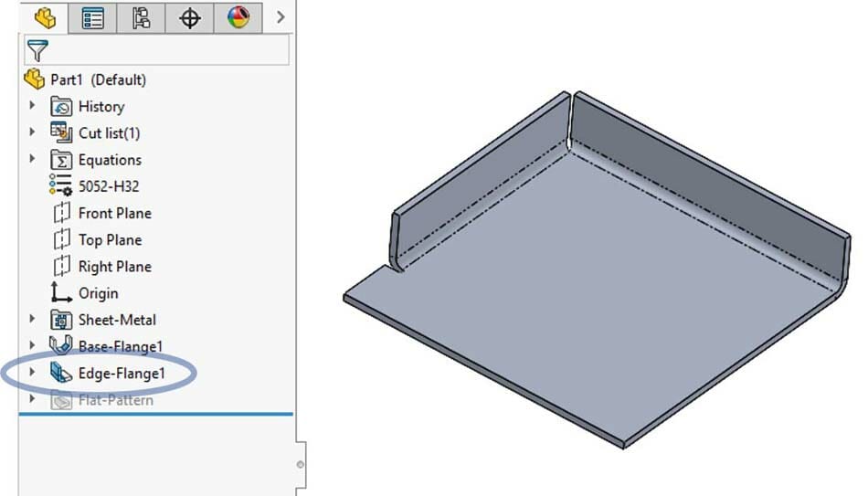This screenshot has width=868, height=496.
Task: Select the Right Plane label
Action: [114, 267]
